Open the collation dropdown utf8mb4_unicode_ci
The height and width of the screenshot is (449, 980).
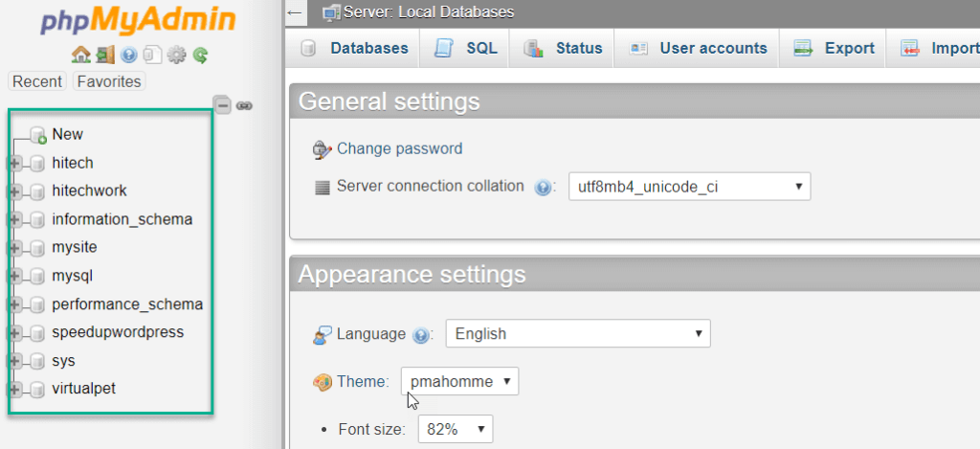tap(689, 187)
